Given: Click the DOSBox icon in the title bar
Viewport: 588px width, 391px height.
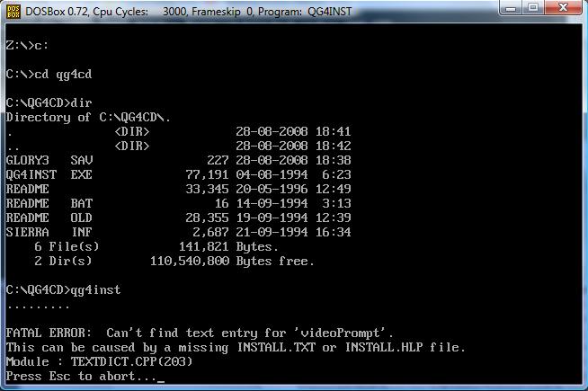Looking at the screenshot, I should click(x=13, y=10).
